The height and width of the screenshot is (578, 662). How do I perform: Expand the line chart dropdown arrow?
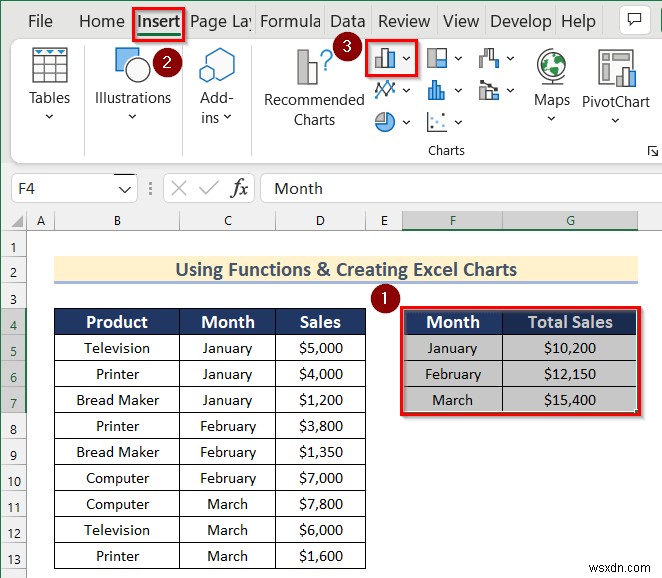[x=406, y=90]
